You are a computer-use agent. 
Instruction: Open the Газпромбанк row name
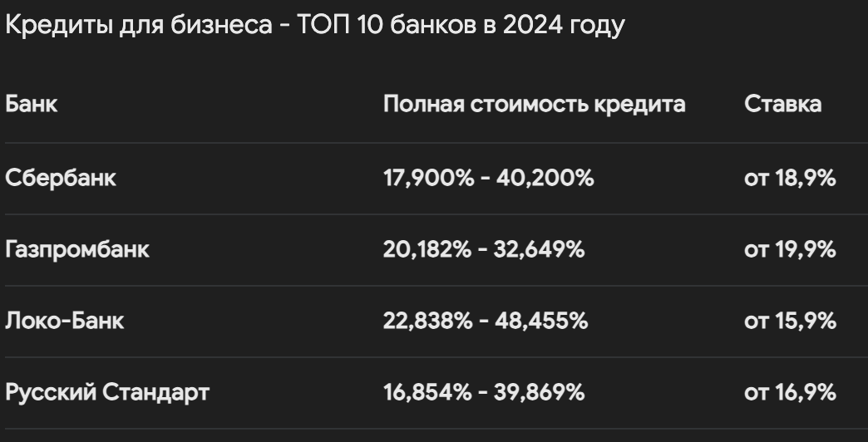tap(77, 250)
